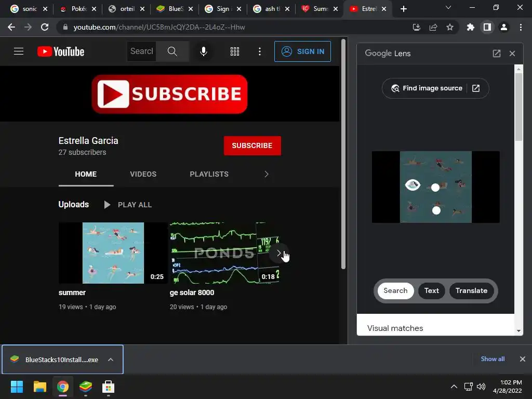Select the Translate mode in Lens

(x=471, y=291)
